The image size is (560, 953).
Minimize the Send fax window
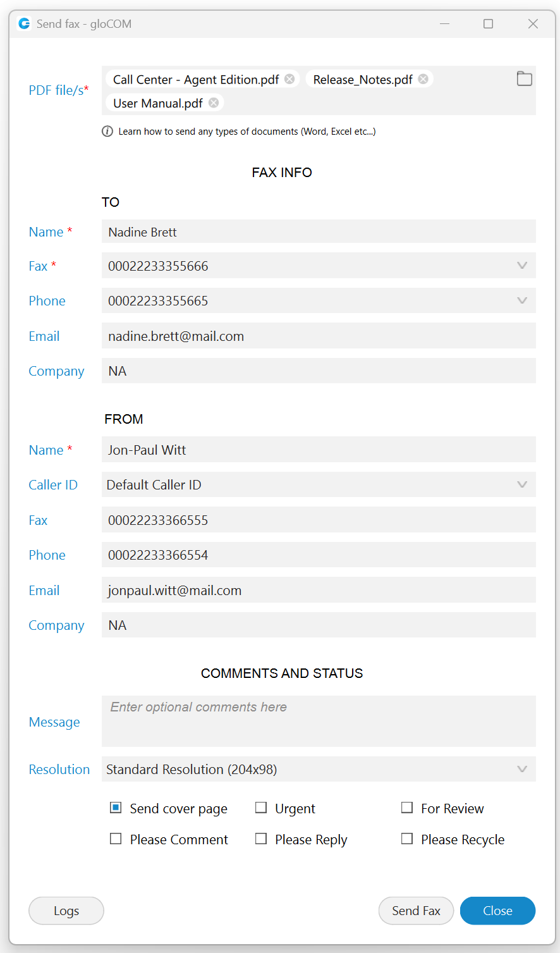point(444,24)
